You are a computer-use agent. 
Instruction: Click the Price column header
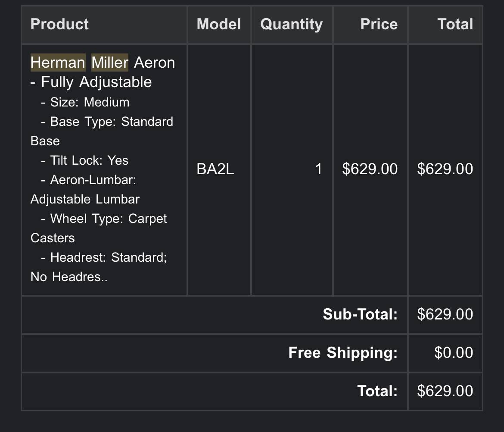(379, 24)
